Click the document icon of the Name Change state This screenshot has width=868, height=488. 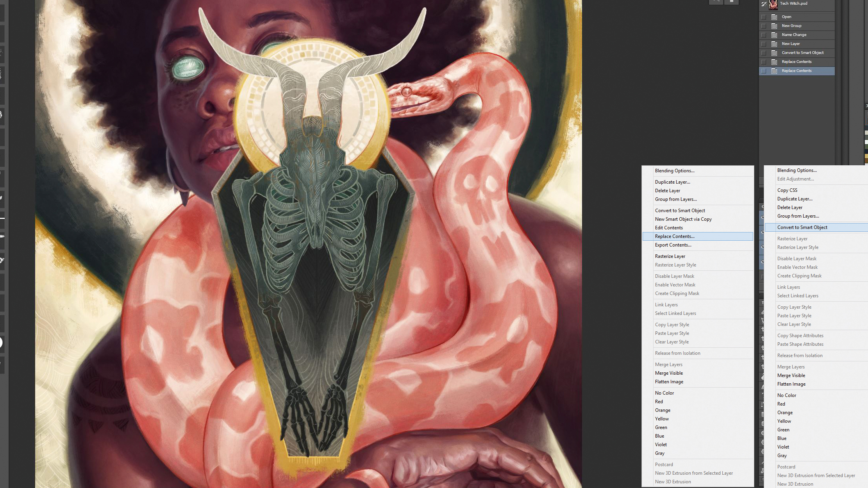(774, 35)
